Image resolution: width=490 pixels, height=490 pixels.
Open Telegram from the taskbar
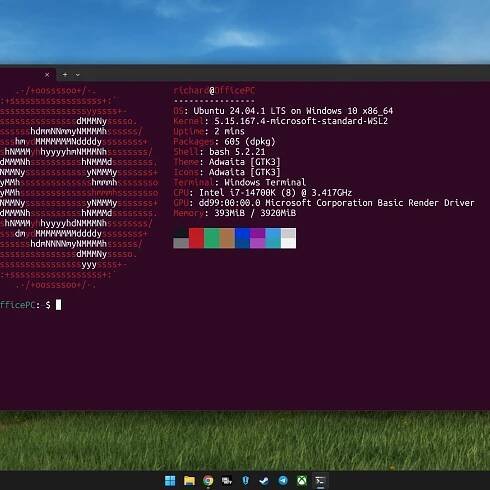tap(283, 480)
